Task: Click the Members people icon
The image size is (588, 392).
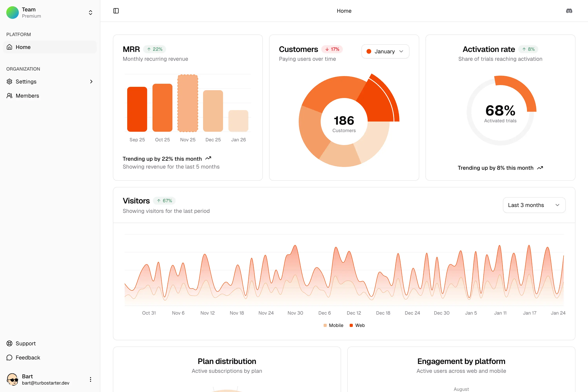Action: [x=9, y=96]
